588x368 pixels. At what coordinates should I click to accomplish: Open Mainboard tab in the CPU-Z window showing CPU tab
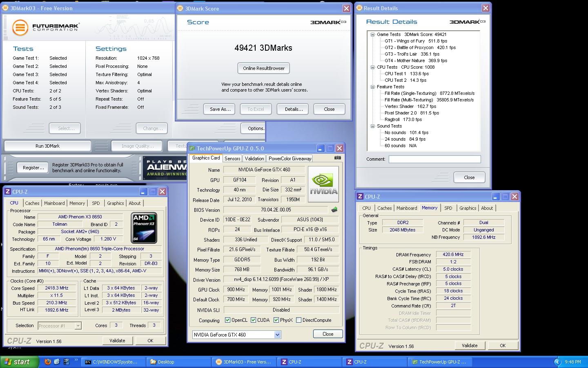54,203
